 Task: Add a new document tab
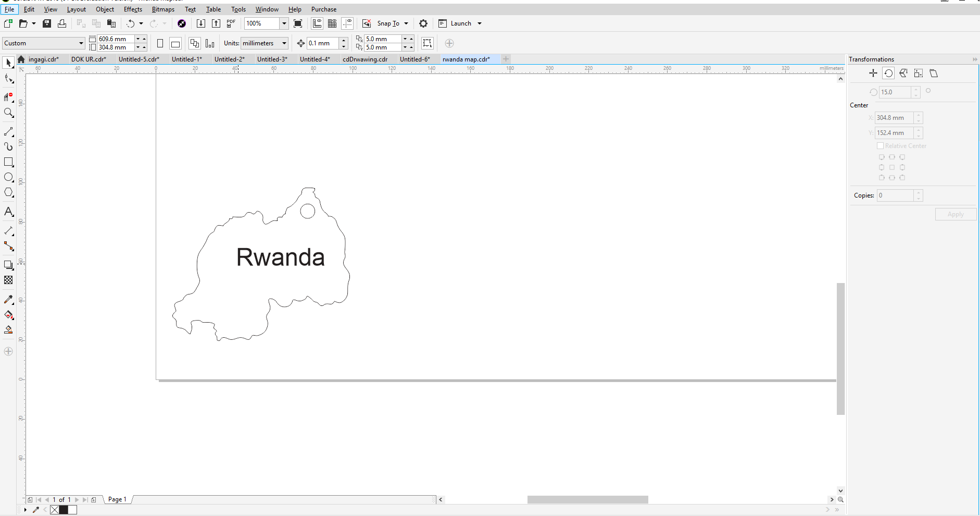point(506,59)
